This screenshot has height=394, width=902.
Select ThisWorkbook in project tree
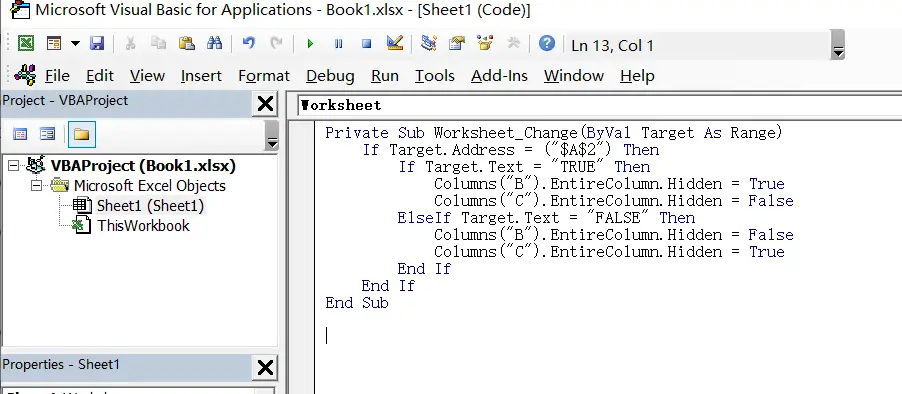tap(143, 225)
